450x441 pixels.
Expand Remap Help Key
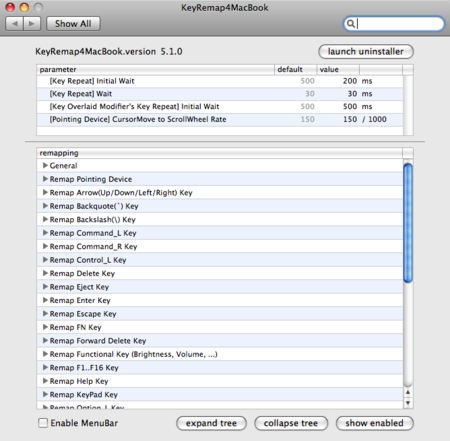(45, 381)
